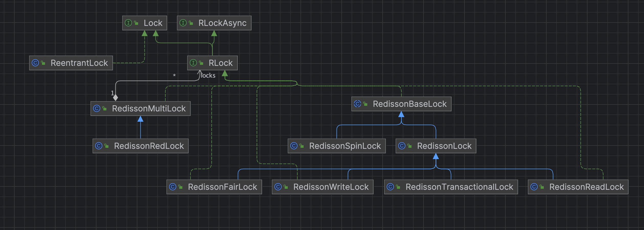Click the public visibility icon on RedissonReadLock
Screen dimensions: 644x230
click(542, 187)
